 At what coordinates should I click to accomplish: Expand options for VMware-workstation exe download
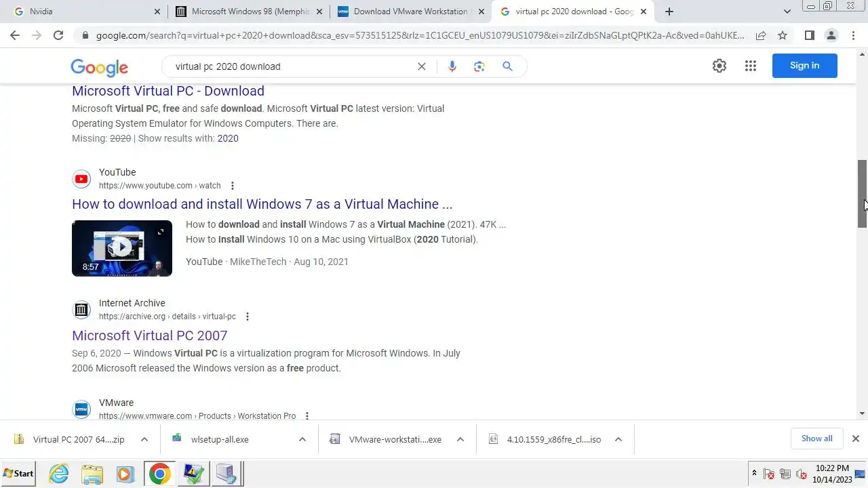click(460, 439)
